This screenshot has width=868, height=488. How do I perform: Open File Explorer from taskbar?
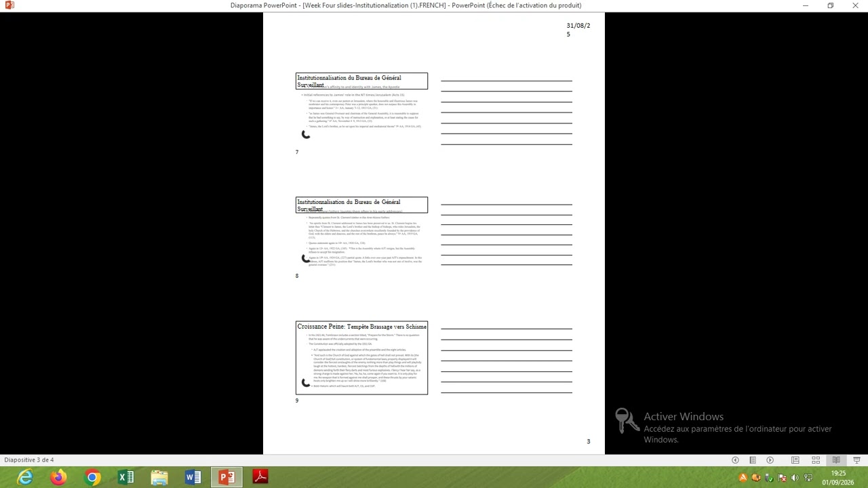[x=159, y=477]
